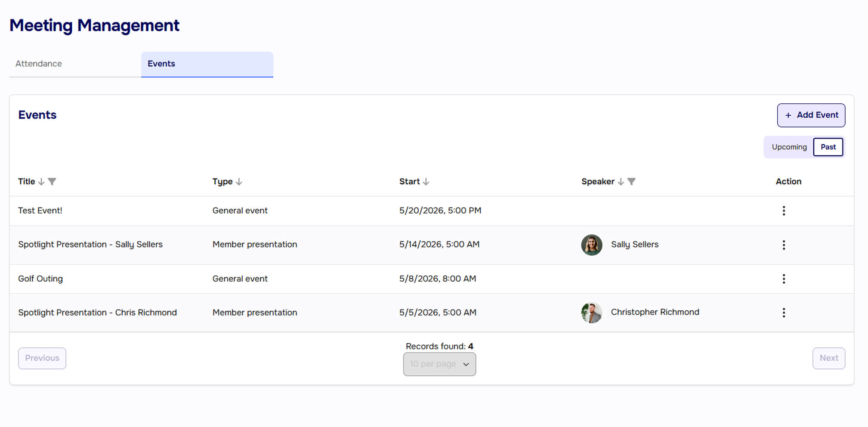Click the Events section heading
Viewport: 868px width, 427px height.
(37, 115)
